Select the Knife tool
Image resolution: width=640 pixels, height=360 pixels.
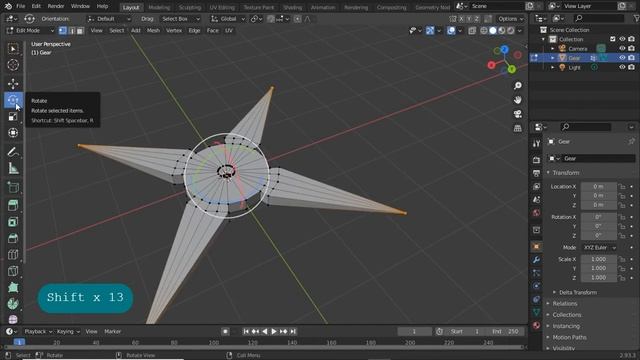[x=13, y=271]
